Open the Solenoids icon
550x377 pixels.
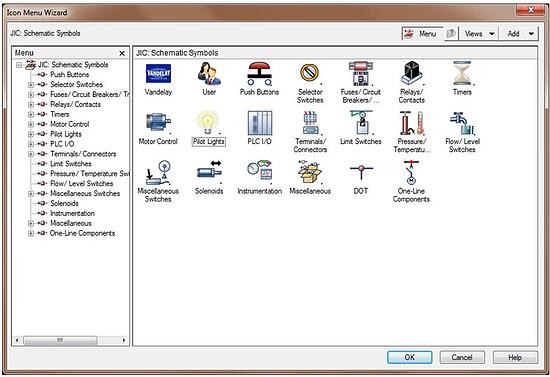coord(209,172)
